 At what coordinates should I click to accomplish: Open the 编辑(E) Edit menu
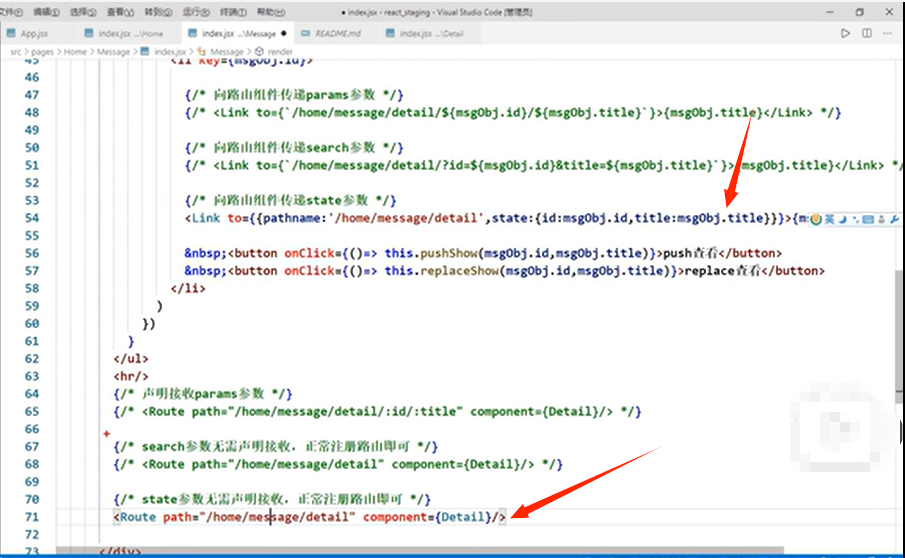pos(46,12)
